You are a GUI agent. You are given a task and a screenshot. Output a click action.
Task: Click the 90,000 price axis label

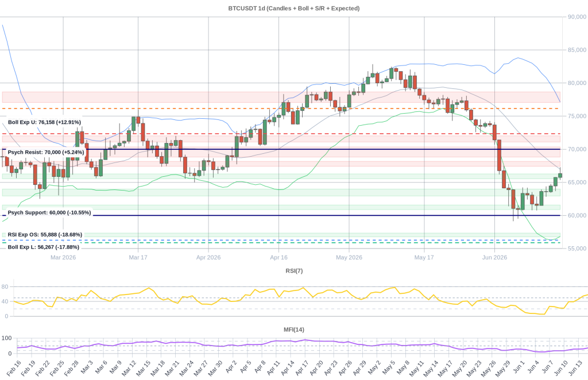click(577, 17)
